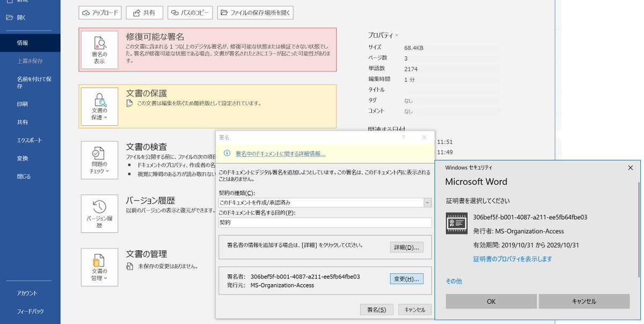The height and width of the screenshot is (324, 644).
Task: Click the signing purpose field containing 契約
Action: tap(325, 222)
